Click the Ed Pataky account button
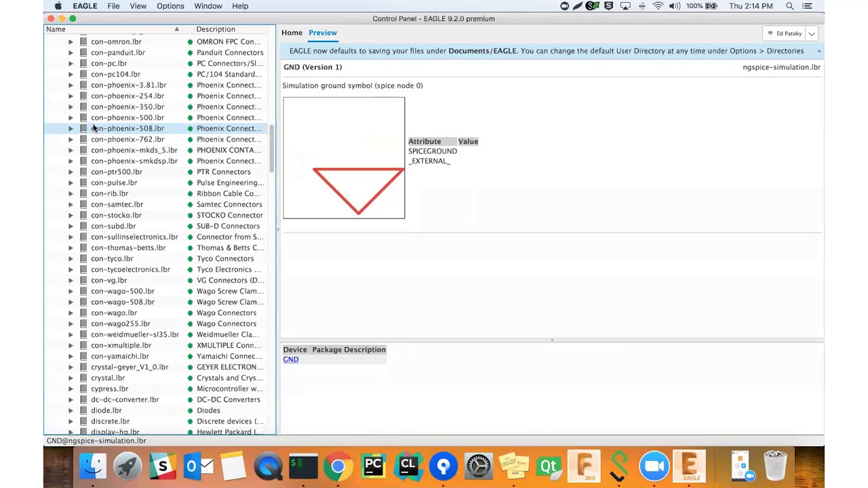This screenshot has width=868, height=488. coord(785,33)
